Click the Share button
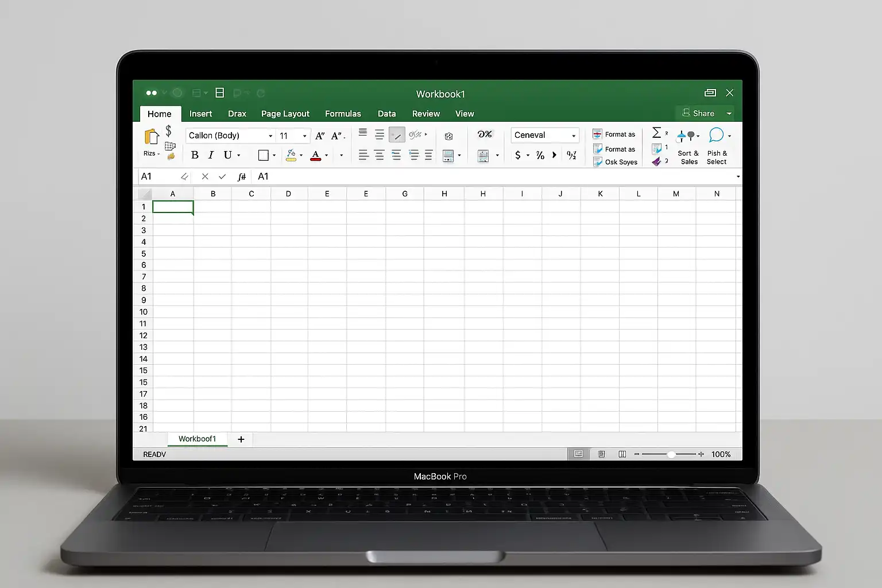This screenshot has width=882, height=588. (698, 113)
